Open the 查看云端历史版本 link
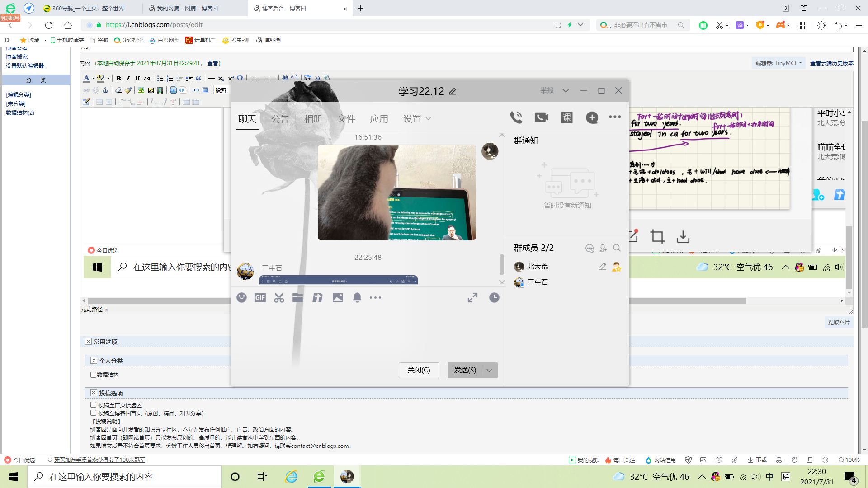This screenshot has width=868, height=488. (x=831, y=63)
